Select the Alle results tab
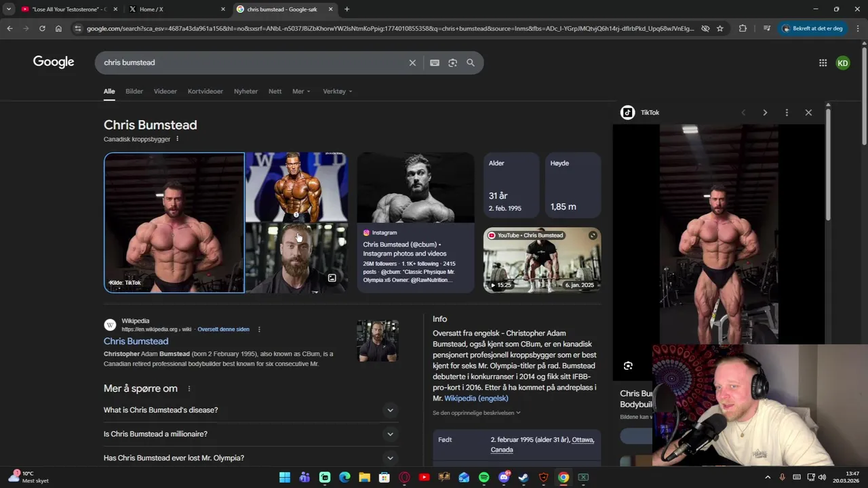868x488 pixels. 109,91
